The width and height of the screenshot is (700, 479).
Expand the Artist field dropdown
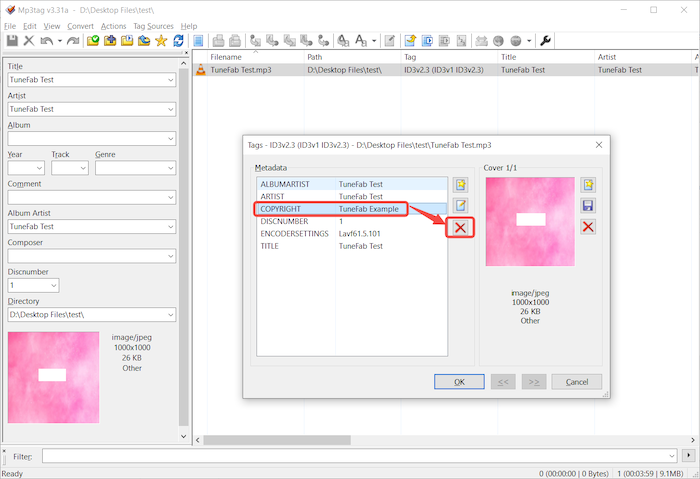[x=171, y=109]
